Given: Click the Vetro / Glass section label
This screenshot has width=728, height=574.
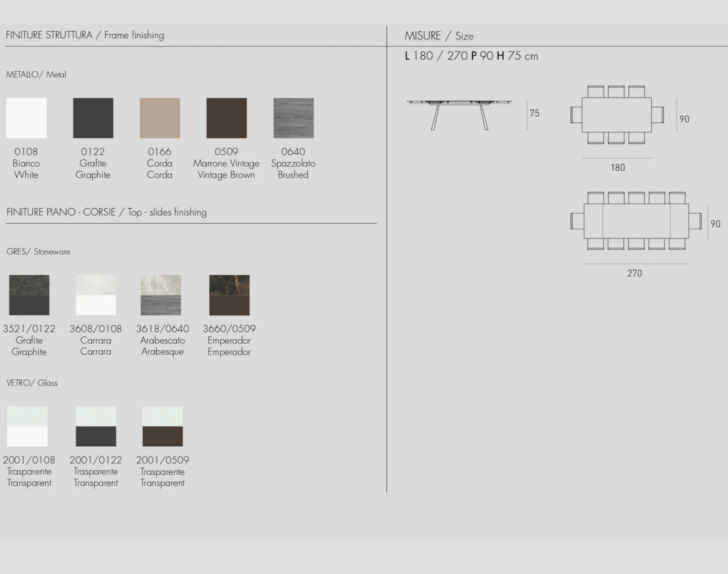Looking at the screenshot, I should [32, 383].
